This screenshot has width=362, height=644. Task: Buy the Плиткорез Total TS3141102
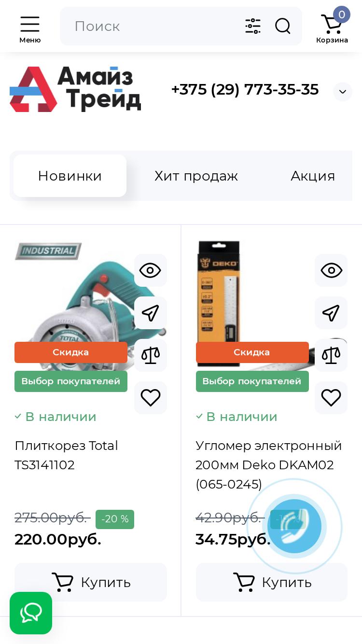[91, 582]
